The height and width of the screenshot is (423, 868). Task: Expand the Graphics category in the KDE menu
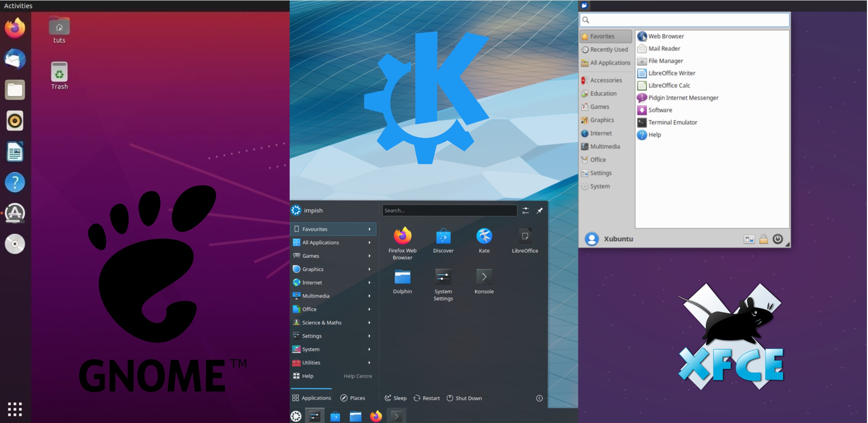pyautogui.click(x=369, y=269)
